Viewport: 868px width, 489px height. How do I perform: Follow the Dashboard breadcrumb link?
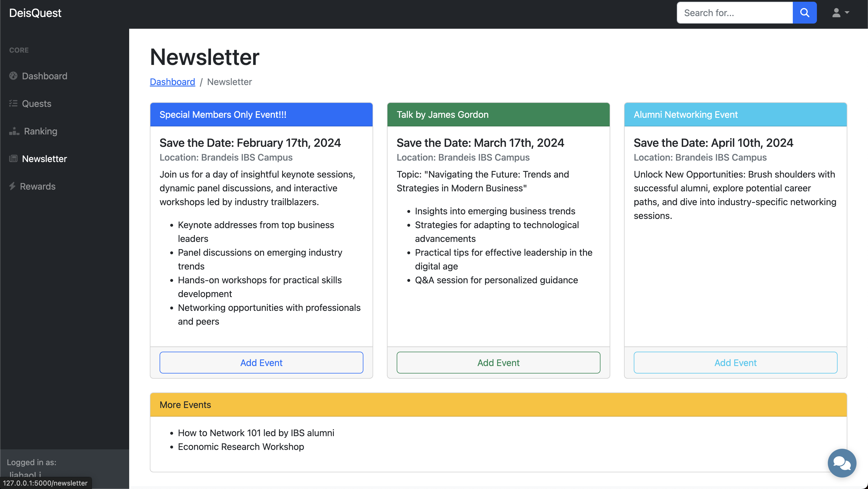(172, 82)
